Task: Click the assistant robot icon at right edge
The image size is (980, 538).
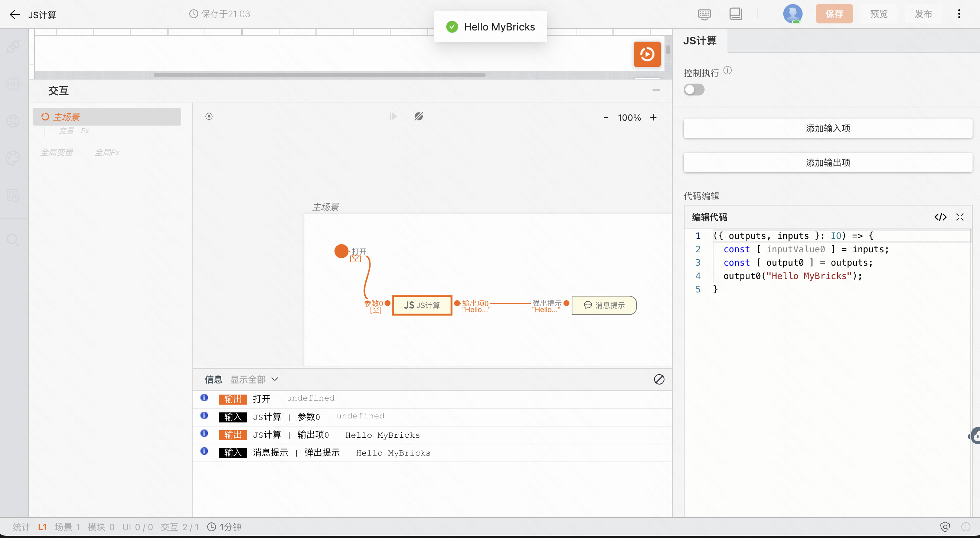Action: (975, 436)
